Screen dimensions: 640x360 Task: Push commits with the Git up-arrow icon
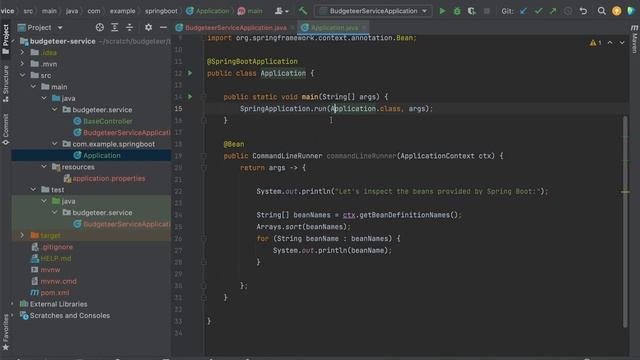click(x=553, y=11)
